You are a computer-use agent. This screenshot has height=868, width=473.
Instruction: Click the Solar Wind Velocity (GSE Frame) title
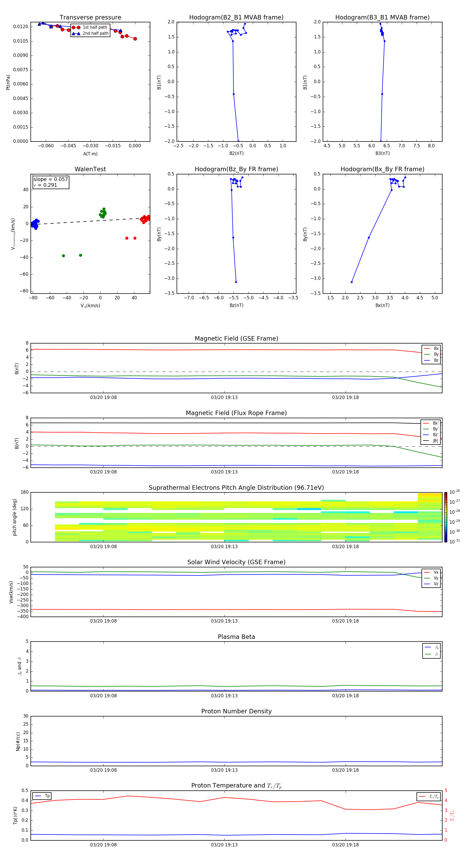coord(236,562)
